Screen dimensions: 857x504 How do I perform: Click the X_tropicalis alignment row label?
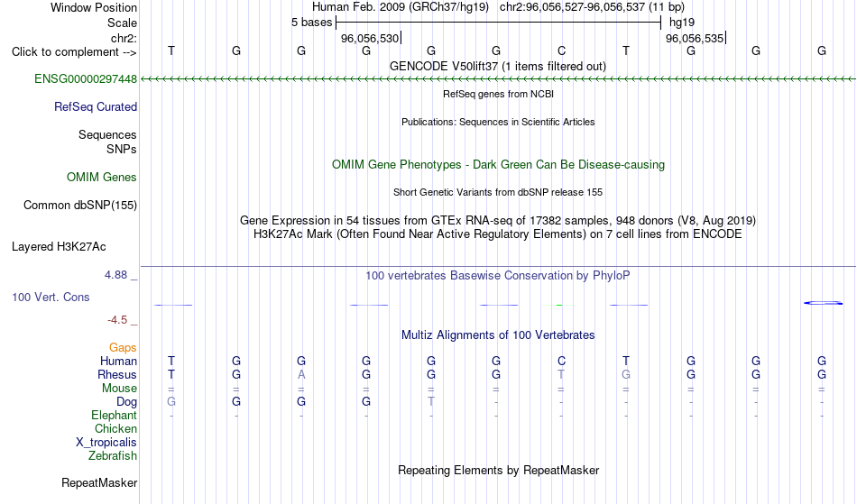[x=106, y=443]
